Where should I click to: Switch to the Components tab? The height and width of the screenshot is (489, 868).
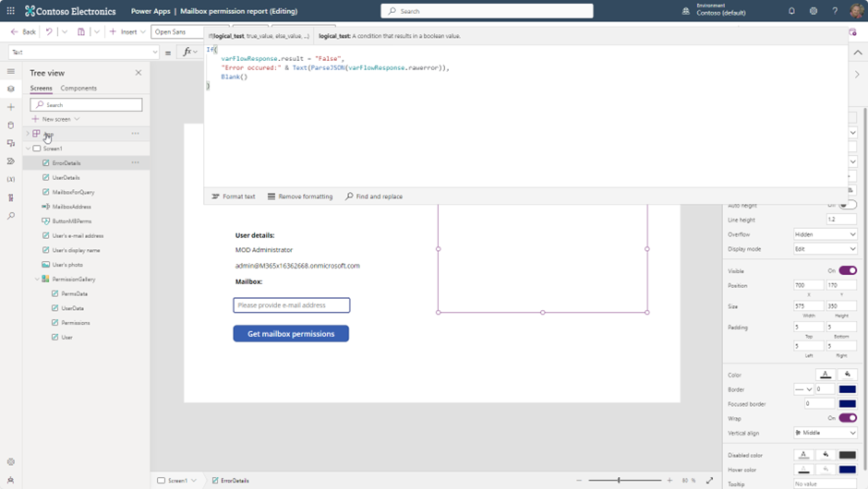(x=78, y=88)
